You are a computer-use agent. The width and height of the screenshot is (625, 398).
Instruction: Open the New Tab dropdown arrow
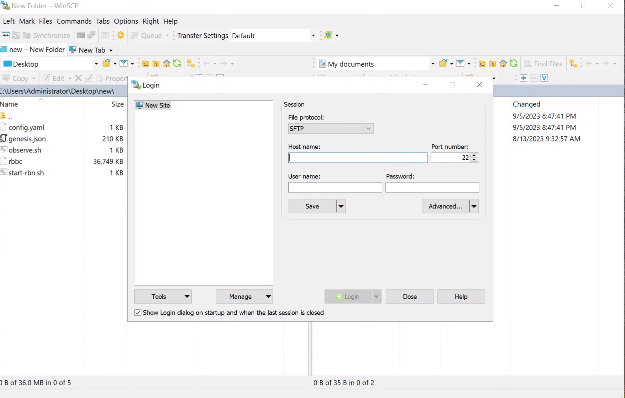[x=111, y=50]
